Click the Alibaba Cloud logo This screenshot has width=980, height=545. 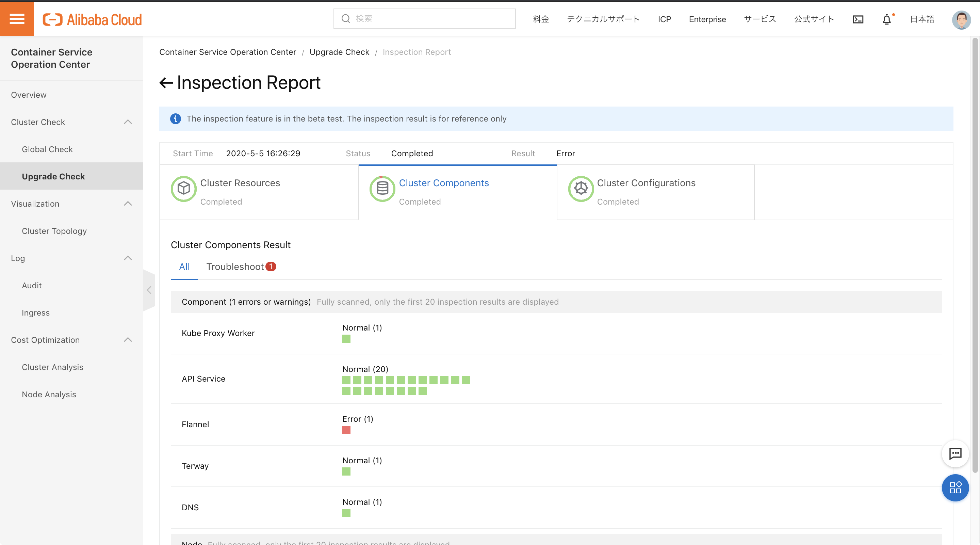[92, 19]
